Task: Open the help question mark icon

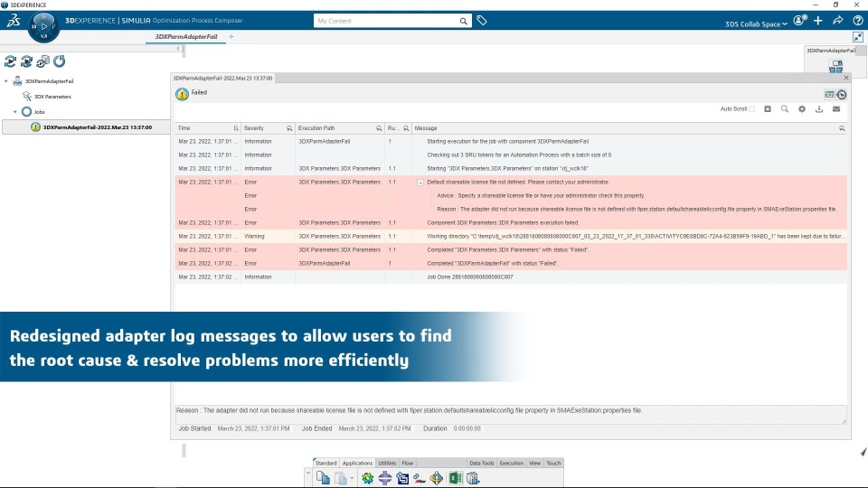Action: pos(858,21)
